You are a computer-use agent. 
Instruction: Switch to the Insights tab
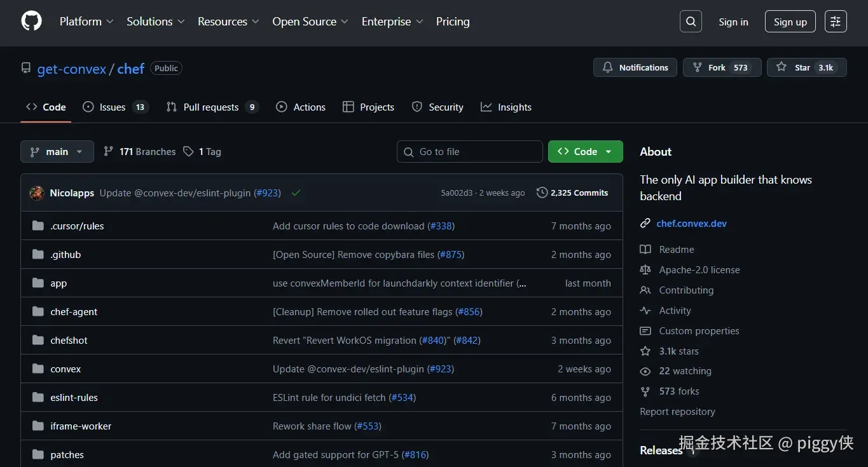point(506,107)
